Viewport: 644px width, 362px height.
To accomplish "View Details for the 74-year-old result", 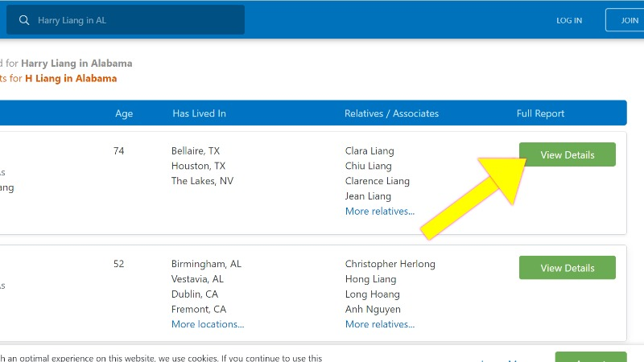I will click(x=568, y=154).
